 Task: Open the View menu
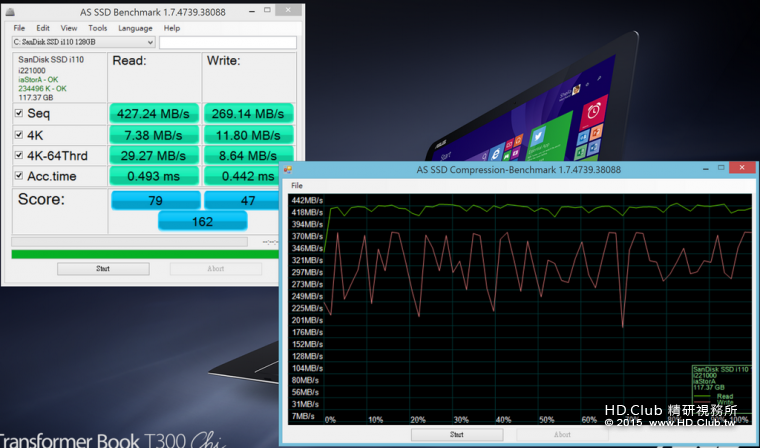point(69,28)
